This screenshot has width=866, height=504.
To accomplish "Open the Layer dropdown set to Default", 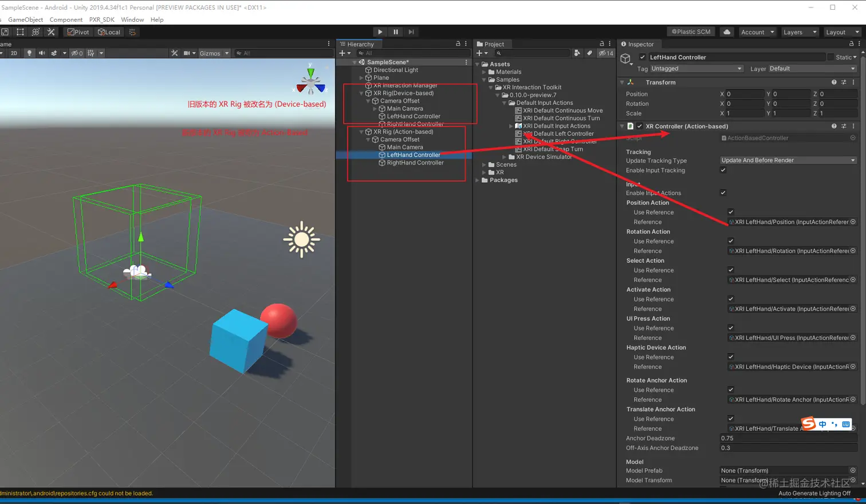I will (812, 69).
